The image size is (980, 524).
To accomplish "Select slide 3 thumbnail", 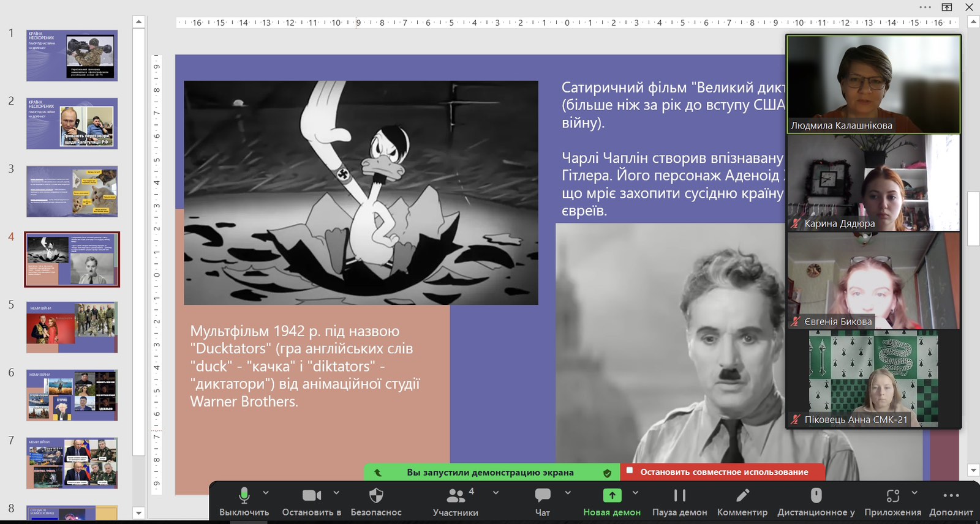I will point(72,192).
